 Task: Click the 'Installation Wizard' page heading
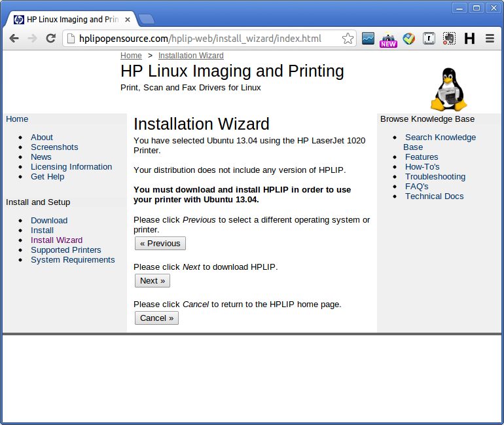[x=201, y=124]
